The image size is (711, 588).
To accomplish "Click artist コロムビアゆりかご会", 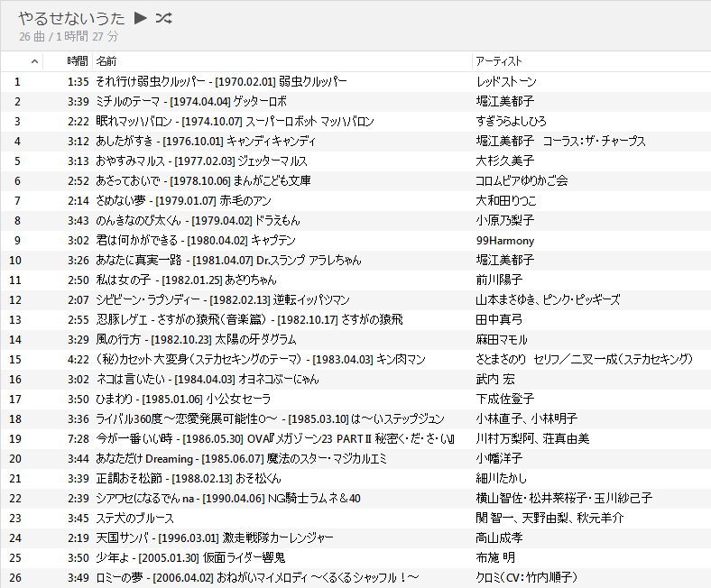I will tap(522, 181).
